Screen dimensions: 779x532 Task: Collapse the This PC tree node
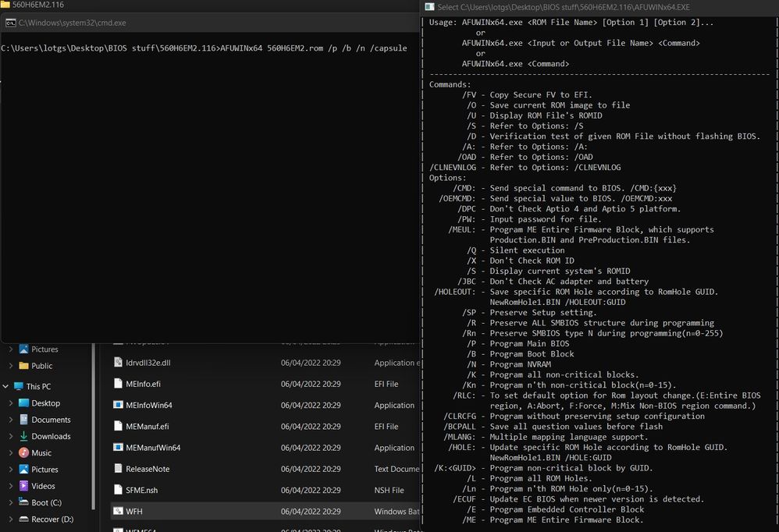click(7, 386)
